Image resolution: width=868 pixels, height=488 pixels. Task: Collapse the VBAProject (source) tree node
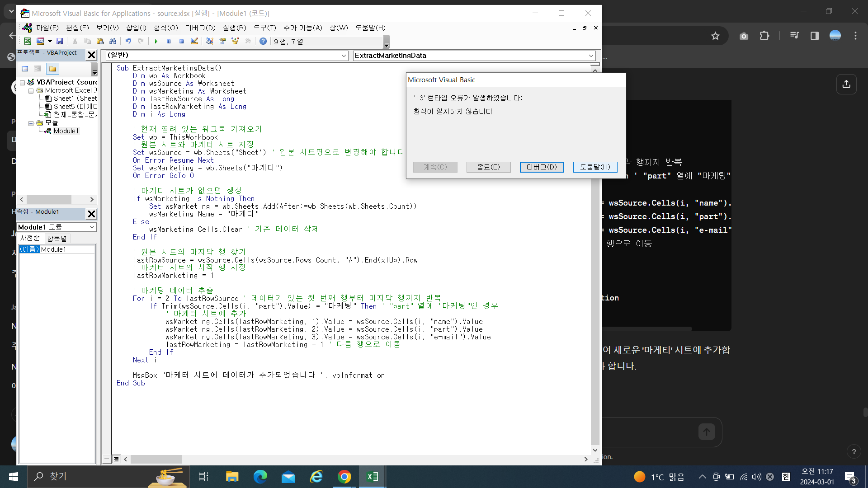click(22, 83)
